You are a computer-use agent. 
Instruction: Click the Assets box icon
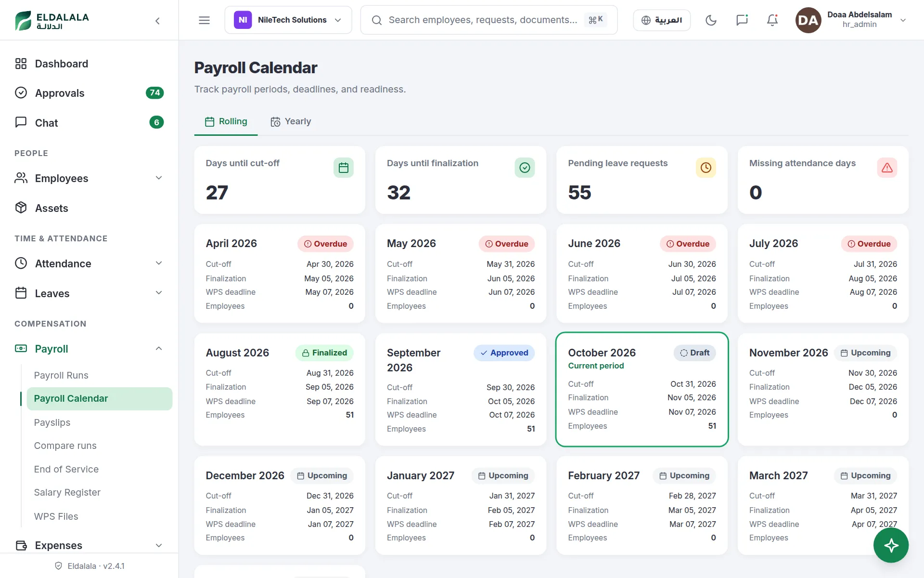tap(21, 208)
